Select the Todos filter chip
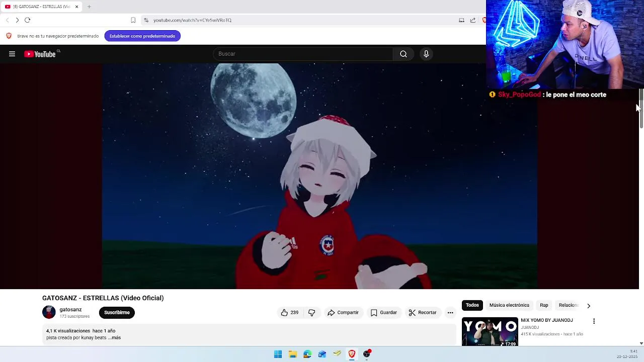Screen dimensions: 644x362 [x=472, y=305]
